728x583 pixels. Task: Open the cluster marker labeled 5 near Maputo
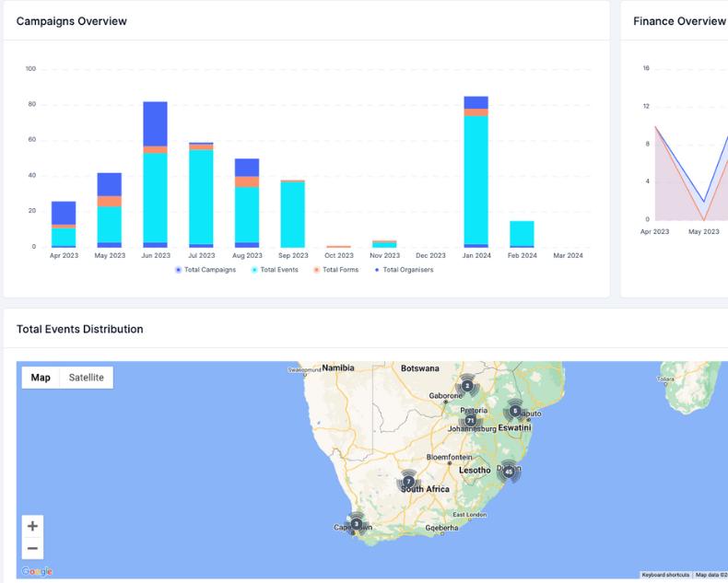(x=515, y=411)
